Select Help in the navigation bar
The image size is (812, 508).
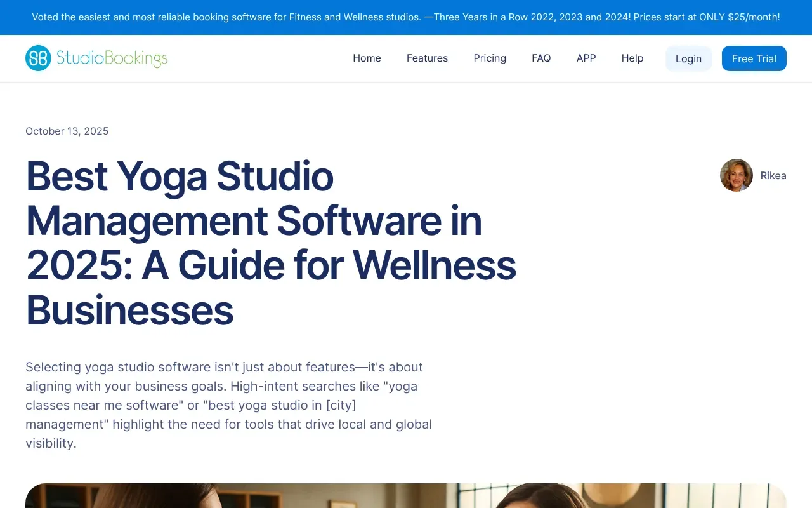[632, 58]
